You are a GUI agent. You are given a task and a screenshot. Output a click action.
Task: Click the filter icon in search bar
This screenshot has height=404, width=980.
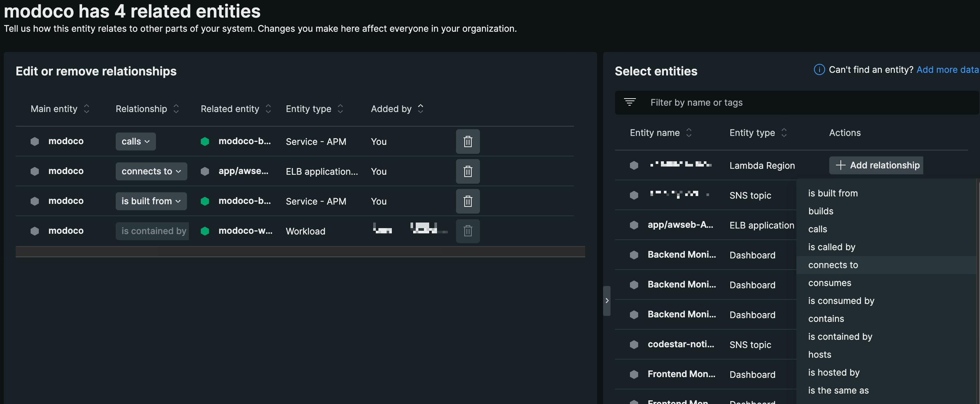(630, 102)
